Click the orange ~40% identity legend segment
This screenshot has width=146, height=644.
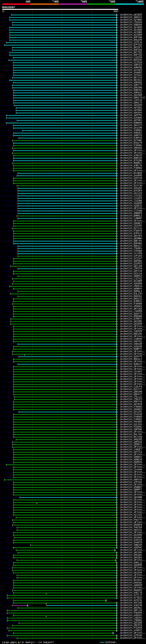click(x=45, y=4)
